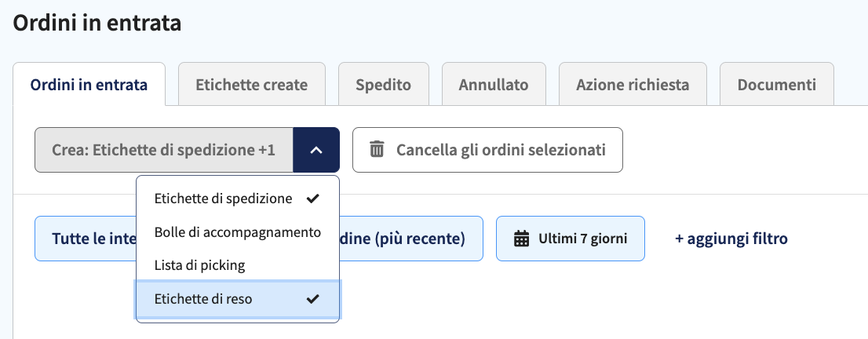This screenshot has height=339, width=868.
Task: Open the Tutte le integrazioni filter
Action: (86, 239)
